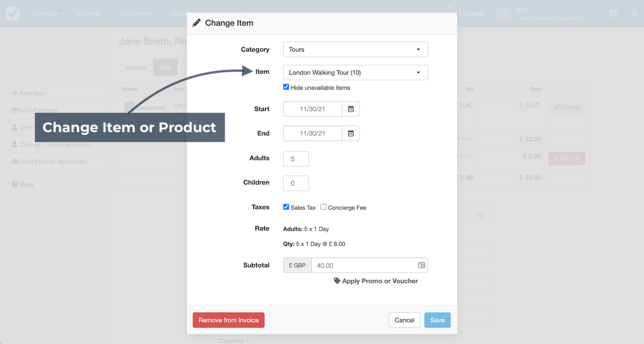Click Add Item in the sidebar
The height and width of the screenshot is (344, 644).
click(x=56, y=93)
